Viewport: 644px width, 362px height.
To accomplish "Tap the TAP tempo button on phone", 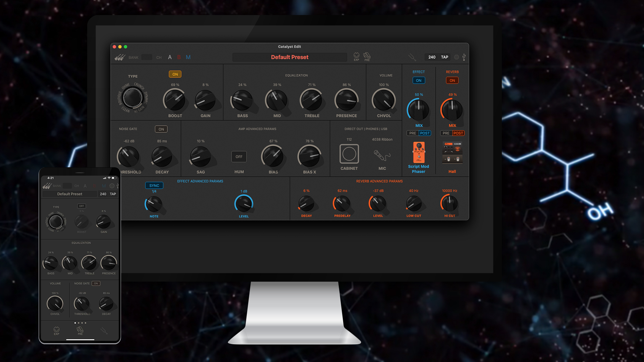I will click(113, 194).
